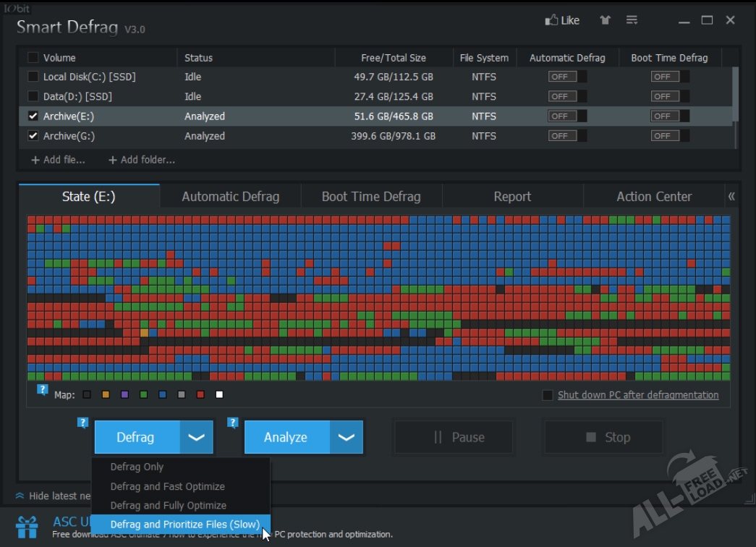Uncheck the Archive(E:) volume checkbox

(33, 116)
